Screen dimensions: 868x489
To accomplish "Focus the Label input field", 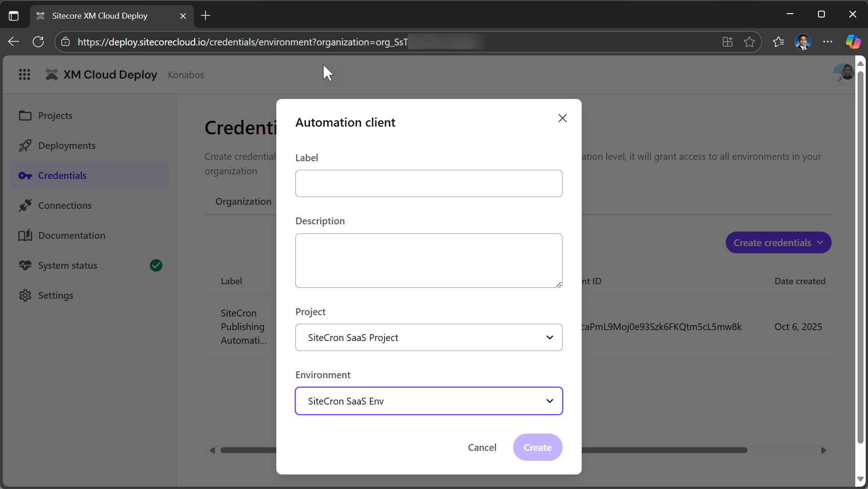I will [429, 183].
